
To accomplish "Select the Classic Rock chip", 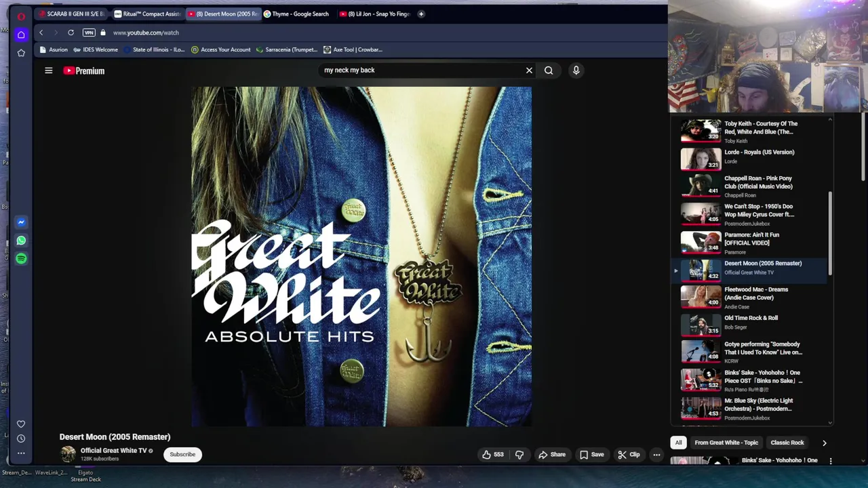I will click(x=787, y=443).
